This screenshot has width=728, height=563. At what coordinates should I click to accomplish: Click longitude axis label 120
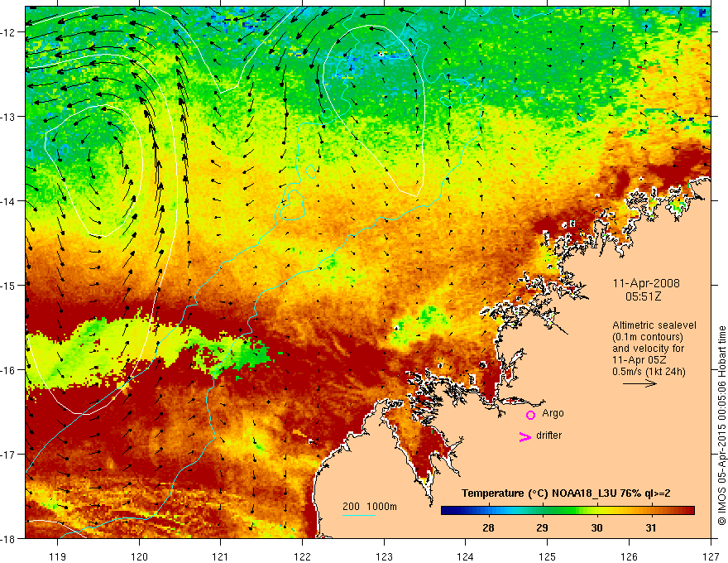(139, 556)
